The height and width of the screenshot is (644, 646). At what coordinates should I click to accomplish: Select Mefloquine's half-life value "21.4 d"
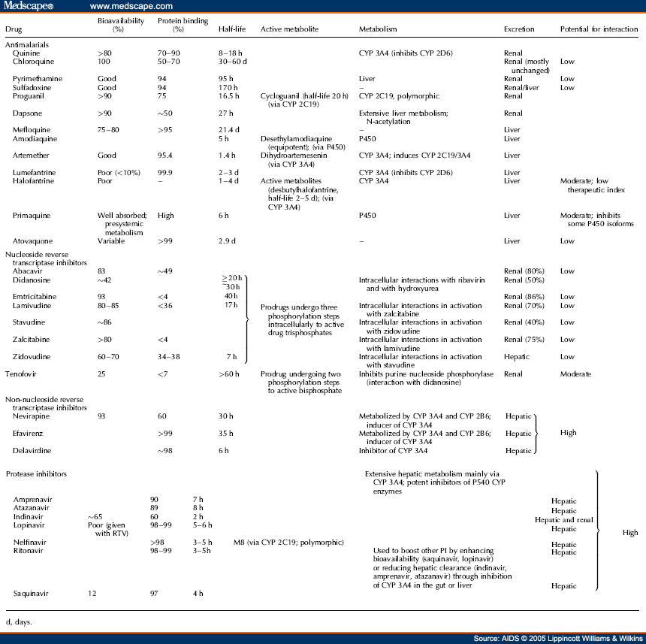tap(228, 130)
